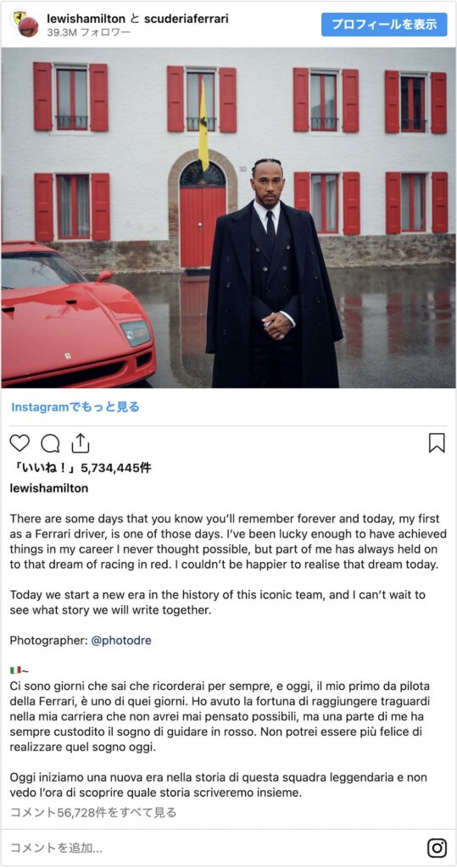Click the Italian flag emoji in the caption
This screenshot has width=457, height=868.
(x=15, y=670)
